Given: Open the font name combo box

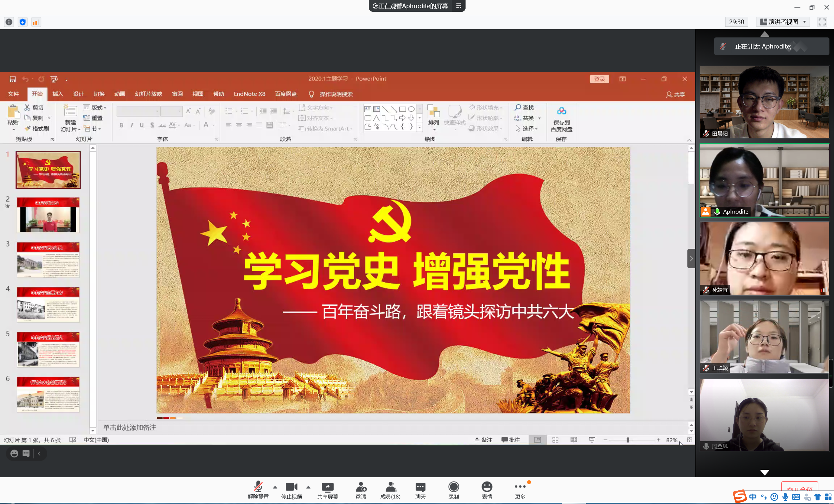Looking at the screenshot, I should tap(138, 111).
